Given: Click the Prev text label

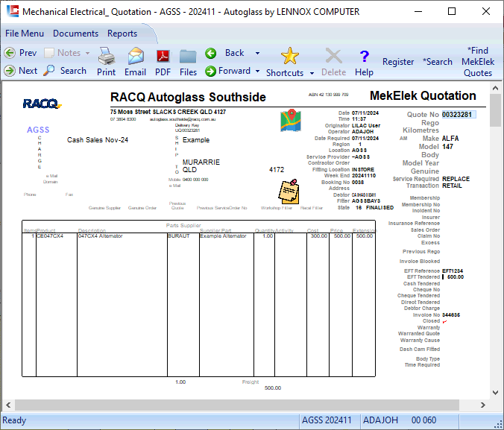Looking at the screenshot, I should pyautogui.click(x=28, y=53).
